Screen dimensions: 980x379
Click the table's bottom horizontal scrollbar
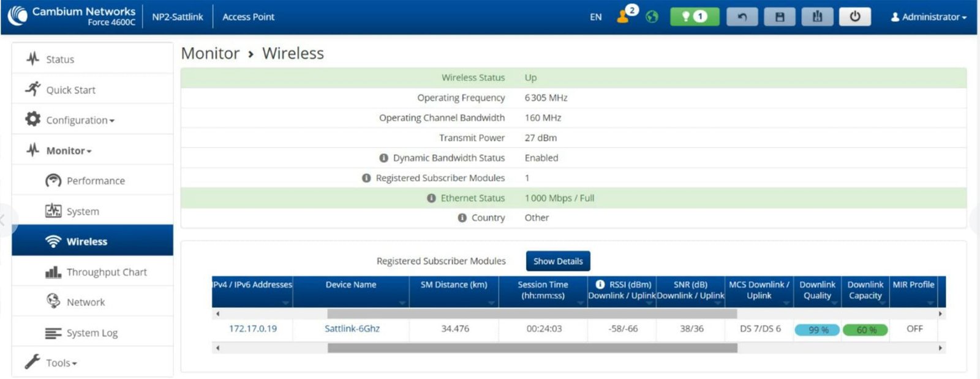coord(532,348)
